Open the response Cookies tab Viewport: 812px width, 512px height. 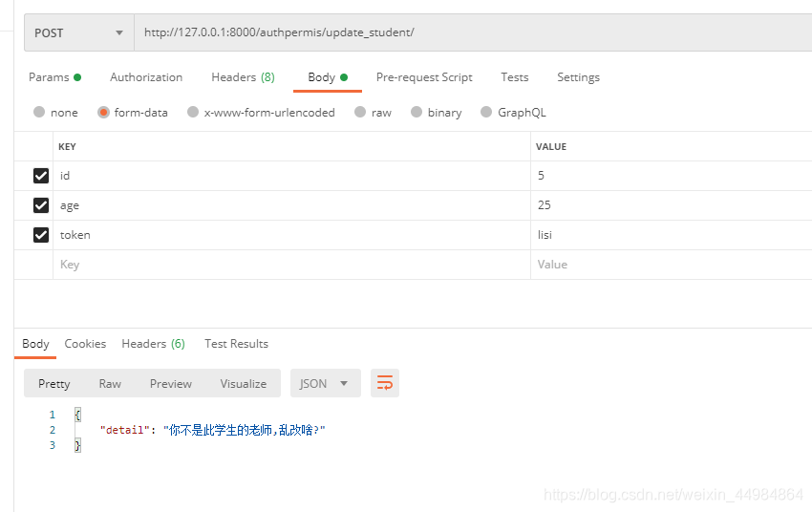85,344
